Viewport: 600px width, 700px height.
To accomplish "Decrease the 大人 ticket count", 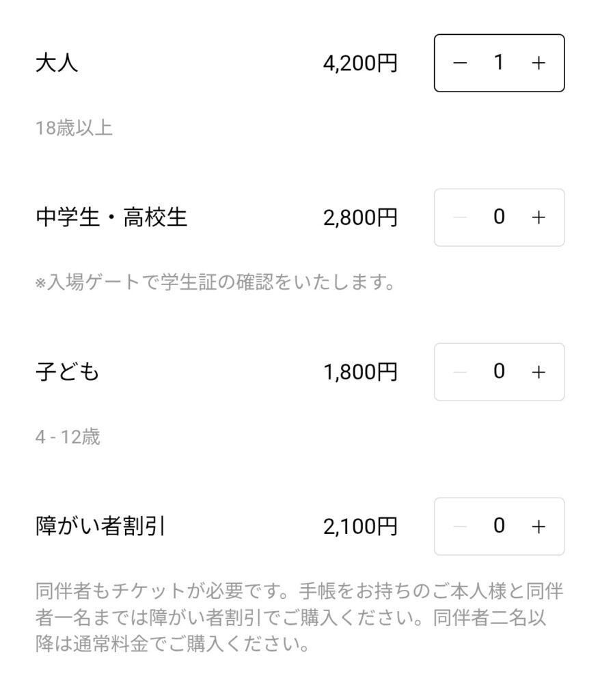I will (x=460, y=63).
